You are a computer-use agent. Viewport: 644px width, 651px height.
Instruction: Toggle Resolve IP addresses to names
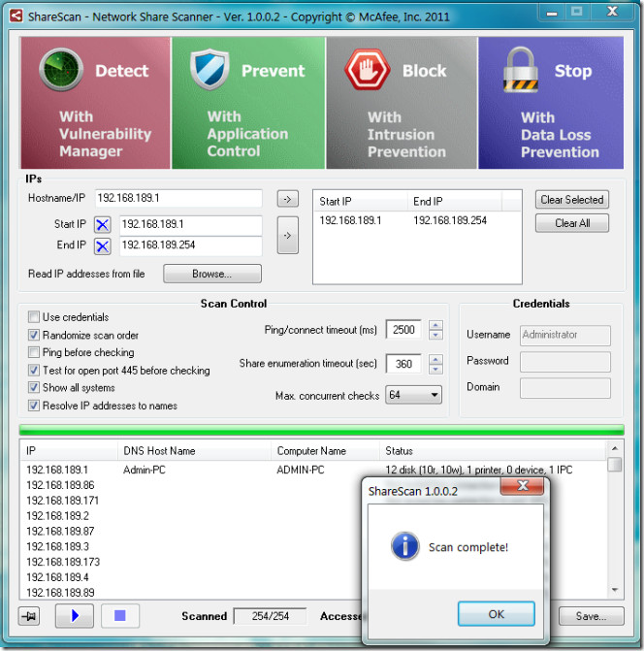(x=34, y=406)
